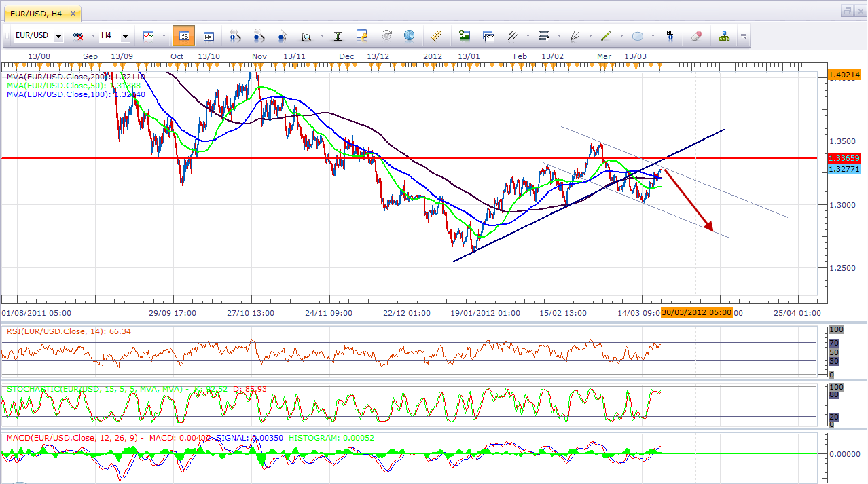Image resolution: width=868 pixels, height=484 pixels.
Task: Click the unlink chart icon with red X
Action: (x=78, y=35)
